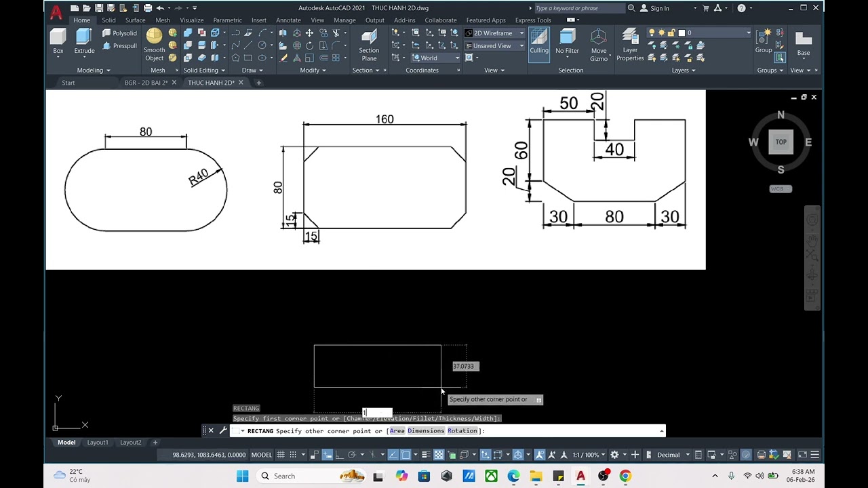Click the TOP face of the ViewCube
868x488 pixels.
coord(781,142)
